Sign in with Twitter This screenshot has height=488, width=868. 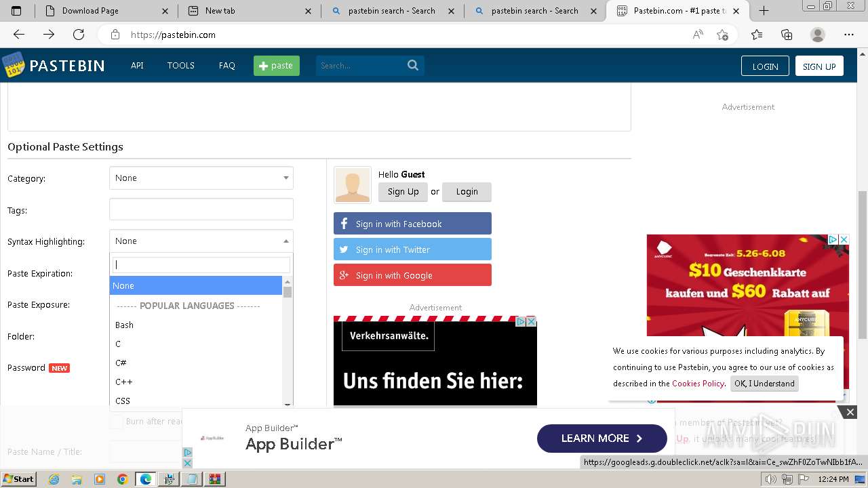tap(412, 249)
